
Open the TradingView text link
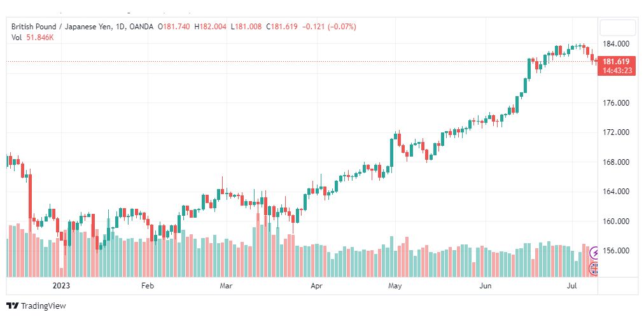point(43,306)
